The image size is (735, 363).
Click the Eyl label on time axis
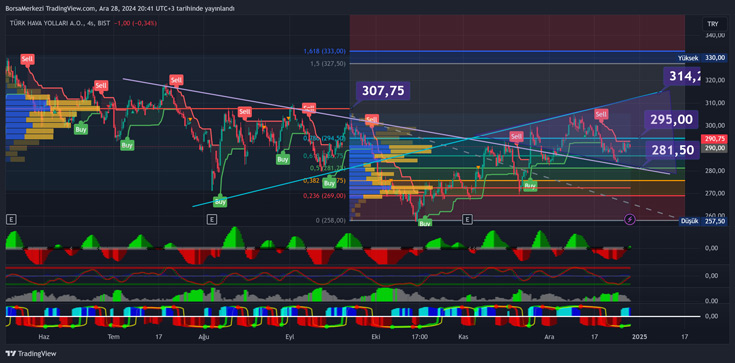[x=291, y=336]
